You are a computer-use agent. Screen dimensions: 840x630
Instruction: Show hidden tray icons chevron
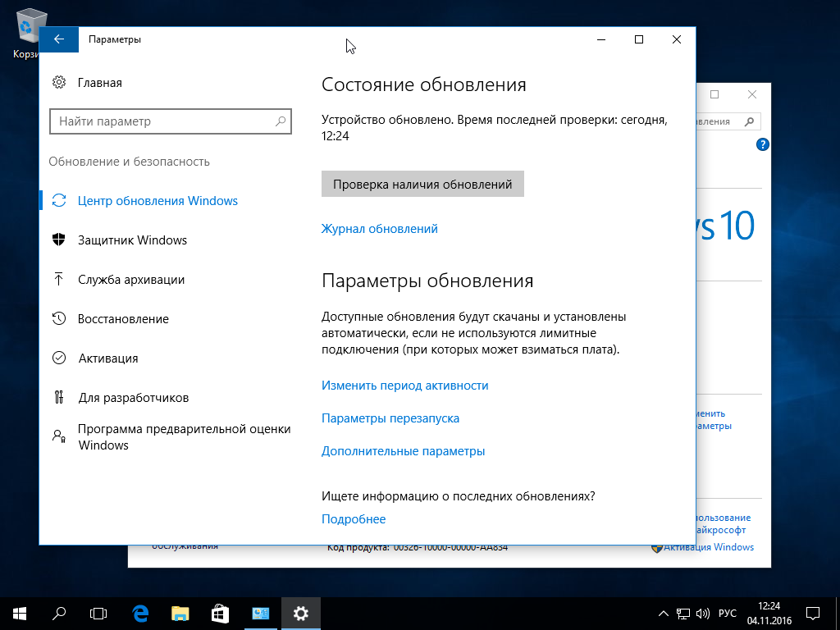[663, 614]
